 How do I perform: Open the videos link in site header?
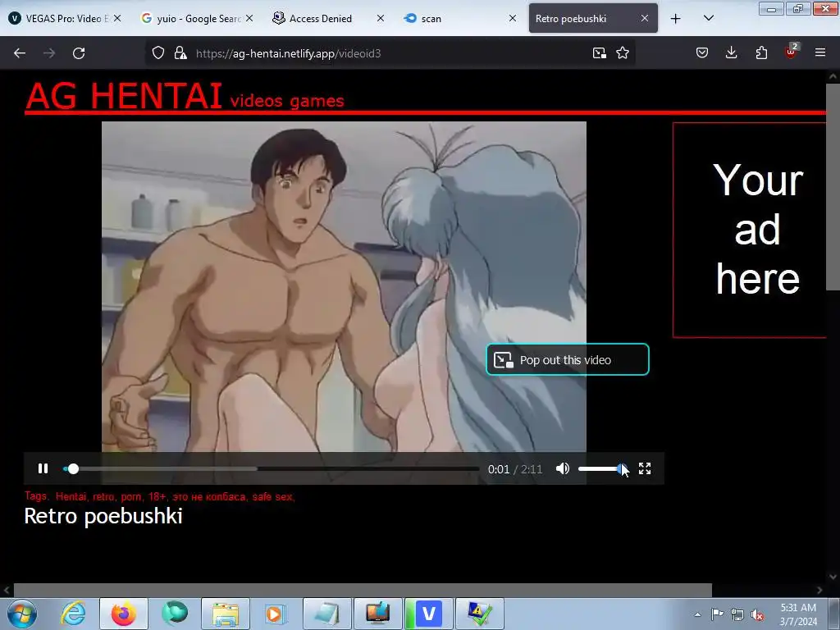256,101
